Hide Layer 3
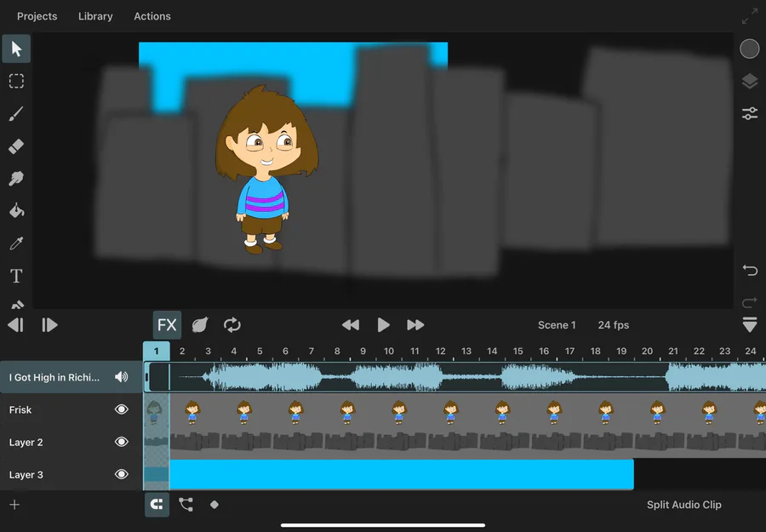This screenshot has height=532, width=766. coord(121,474)
